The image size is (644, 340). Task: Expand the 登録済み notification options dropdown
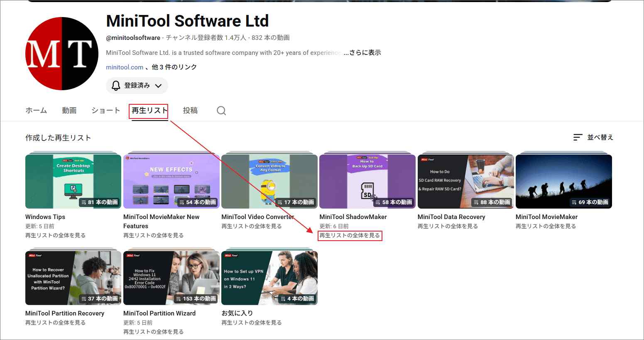[x=158, y=86]
